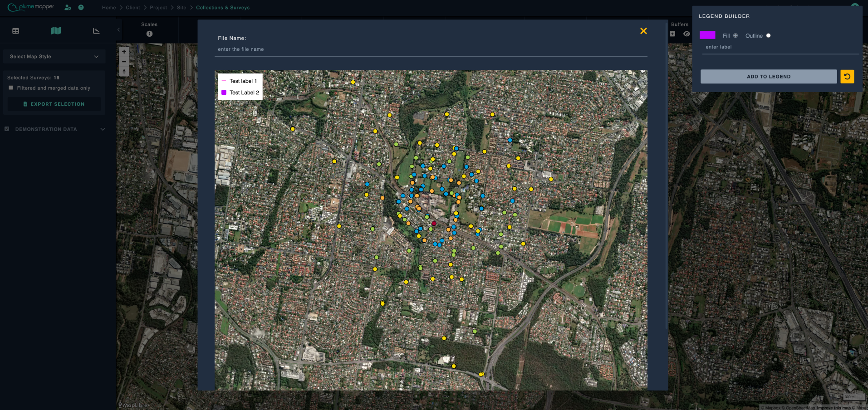Viewport: 868px width, 410px height.
Task: Switch to the chart view icon
Action: [x=96, y=31]
